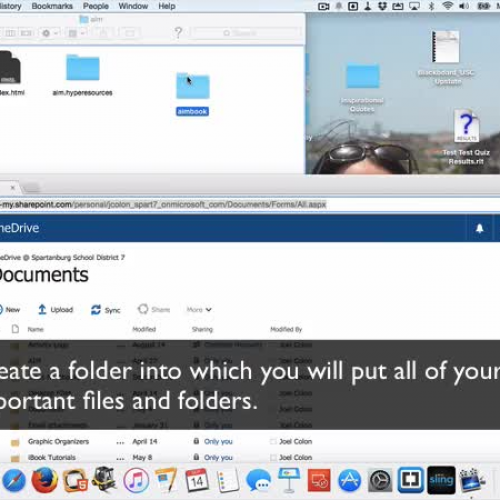Image resolution: width=500 pixels, height=500 pixels.
Task: Select Test Quiz Results.rtf desktop file
Action: tap(466, 138)
